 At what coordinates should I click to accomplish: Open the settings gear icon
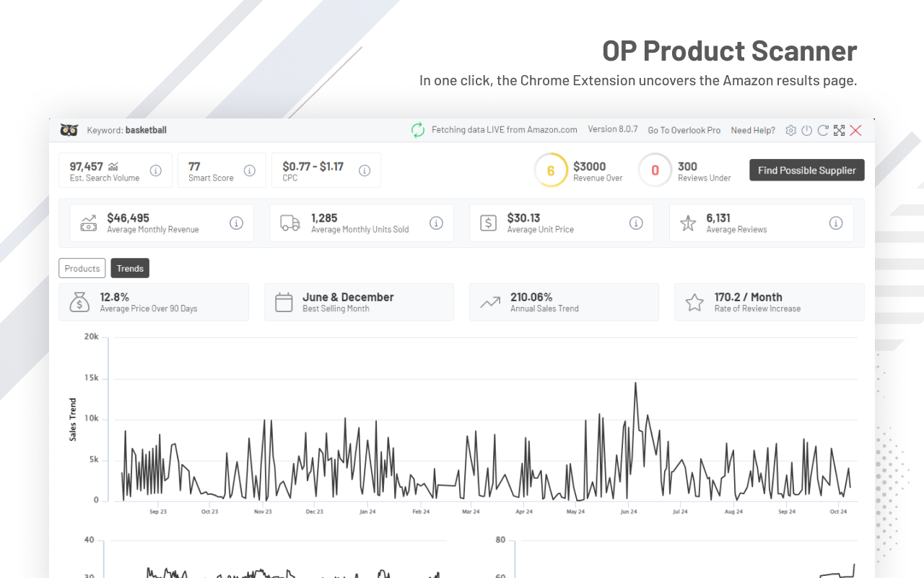[x=790, y=130]
